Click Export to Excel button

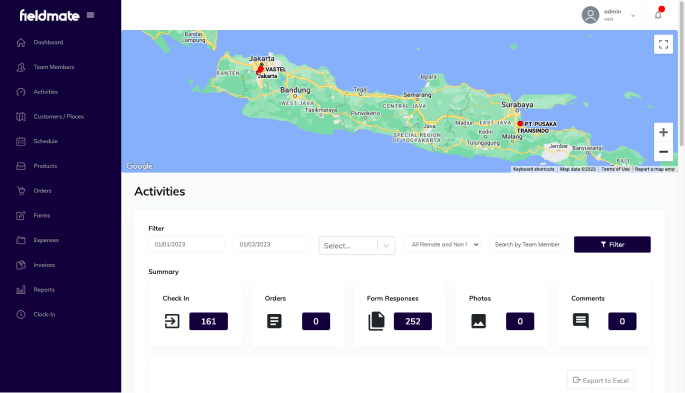[x=601, y=380]
